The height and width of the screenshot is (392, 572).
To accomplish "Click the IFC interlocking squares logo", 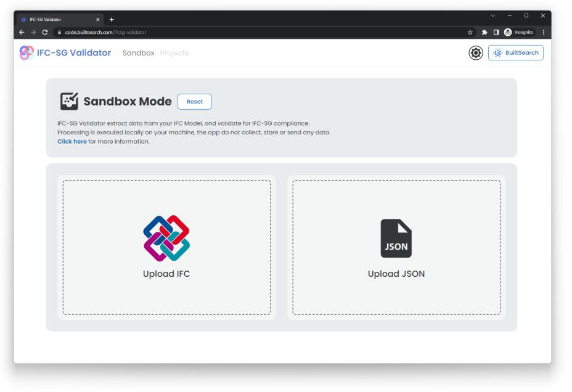I will pyautogui.click(x=166, y=238).
